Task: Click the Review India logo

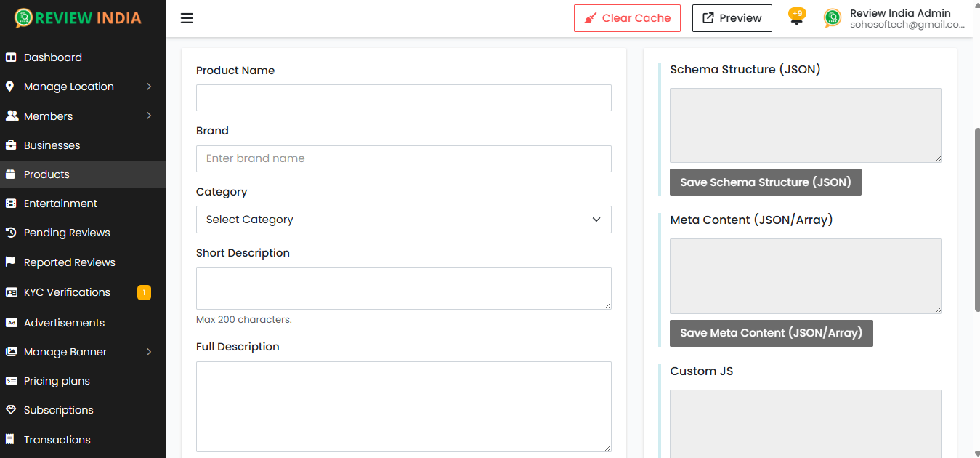Action: (x=78, y=17)
